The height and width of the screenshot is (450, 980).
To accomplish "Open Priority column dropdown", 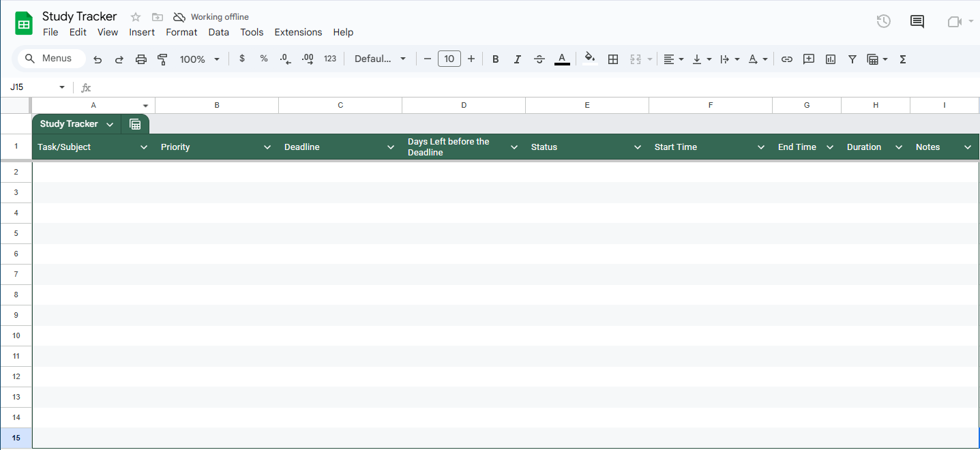I will click(x=267, y=147).
